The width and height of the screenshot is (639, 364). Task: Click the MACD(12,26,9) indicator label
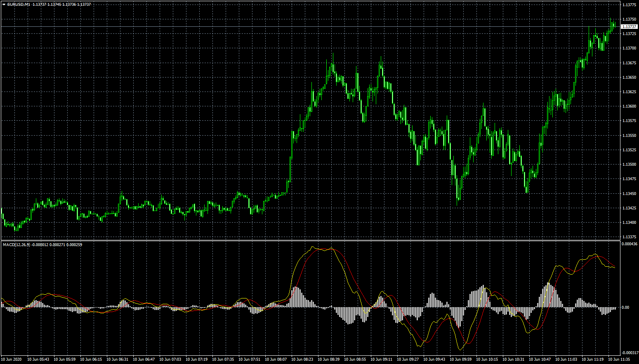(17, 245)
